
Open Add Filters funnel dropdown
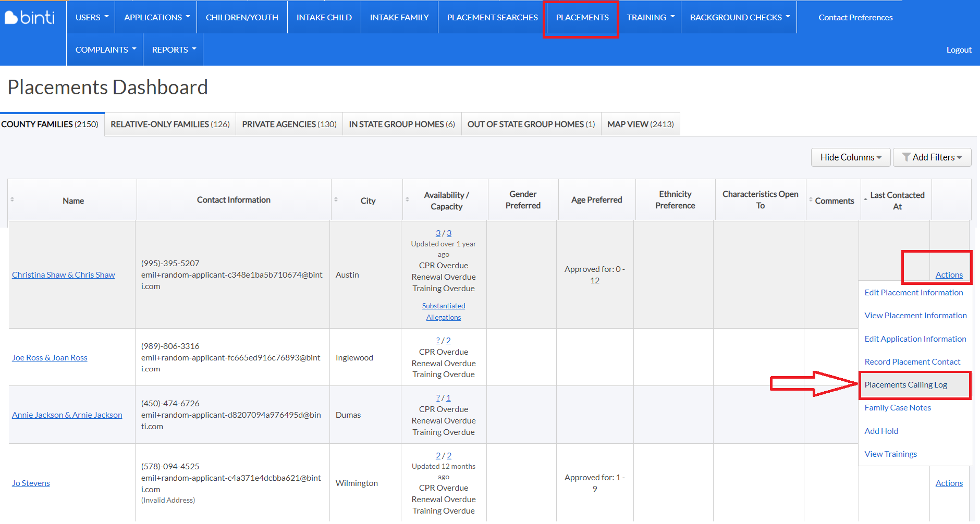pyautogui.click(x=932, y=157)
